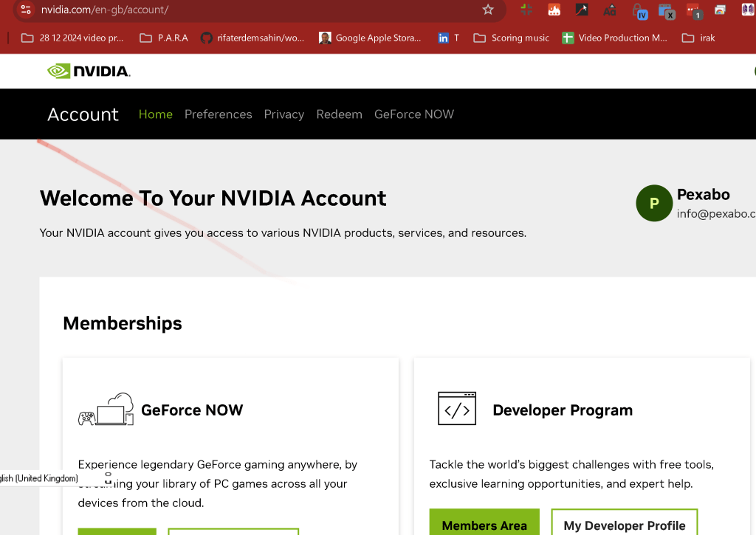
Task: Open the Aa font extension icon
Action: (609, 9)
